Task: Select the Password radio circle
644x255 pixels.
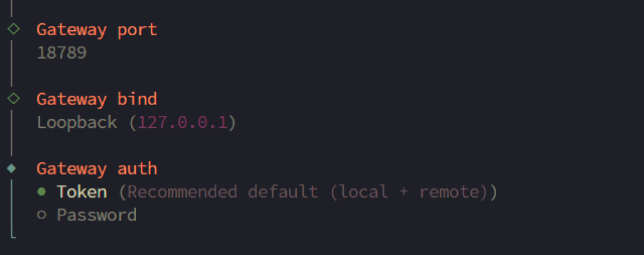Action: point(41,215)
